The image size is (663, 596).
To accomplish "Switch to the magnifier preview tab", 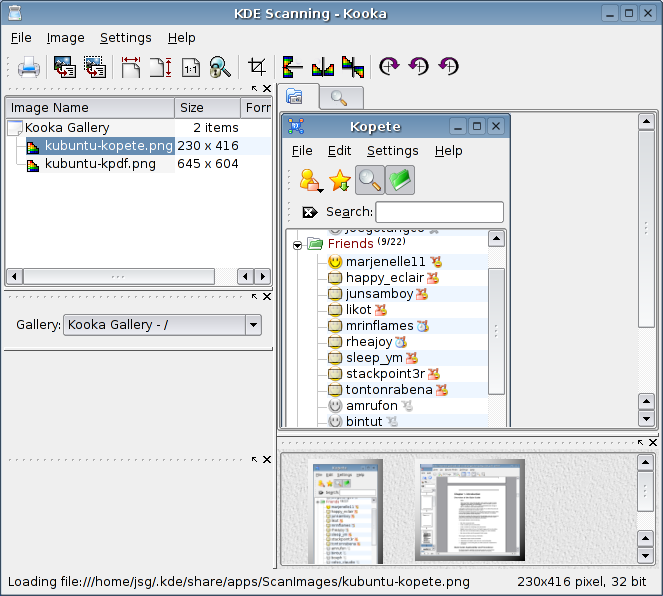I will pos(340,98).
